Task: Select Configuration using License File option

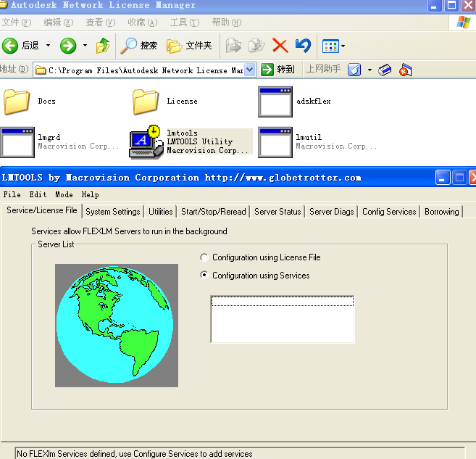Action: coord(204,257)
